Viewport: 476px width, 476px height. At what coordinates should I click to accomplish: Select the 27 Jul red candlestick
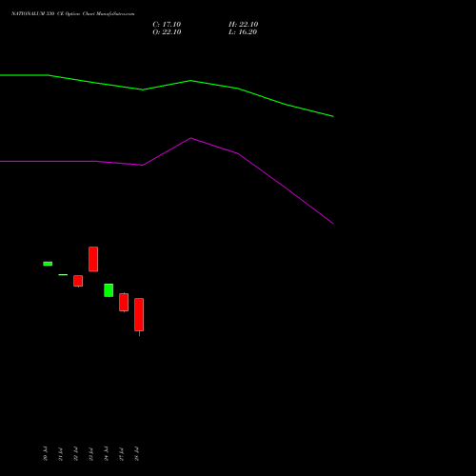click(124, 302)
